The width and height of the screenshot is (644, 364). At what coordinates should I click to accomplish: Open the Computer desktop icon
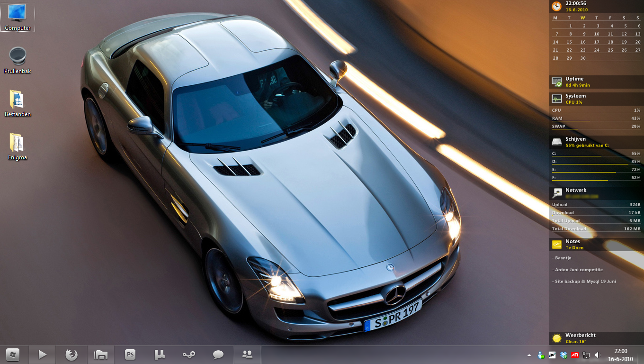[x=18, y=17]
